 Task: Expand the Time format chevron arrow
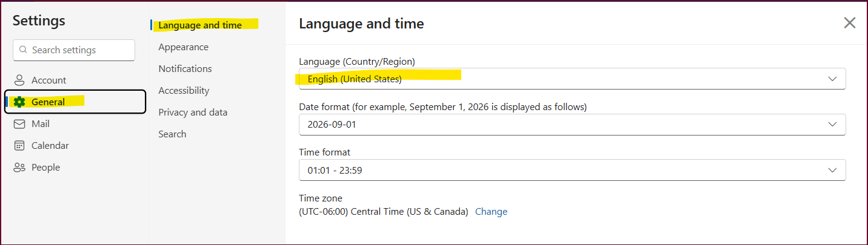[x=832, y=170]
